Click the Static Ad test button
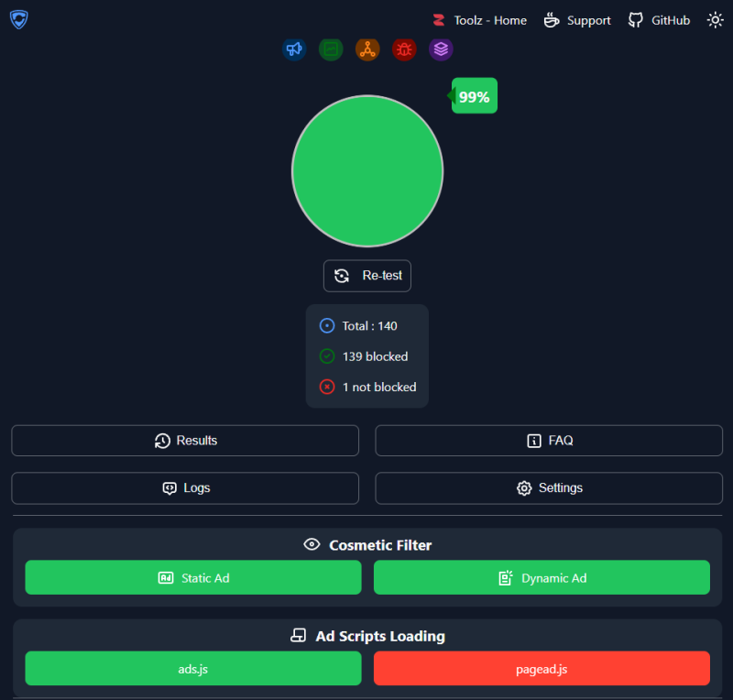Image resolution: width=733 pixels, height=700 pixels. click(193, 578)
